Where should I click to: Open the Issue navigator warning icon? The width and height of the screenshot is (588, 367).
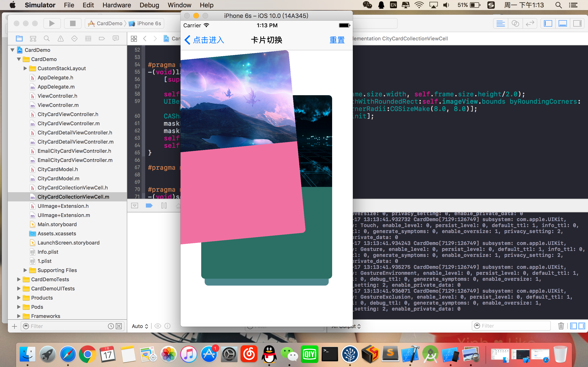(x=60, y=38)
